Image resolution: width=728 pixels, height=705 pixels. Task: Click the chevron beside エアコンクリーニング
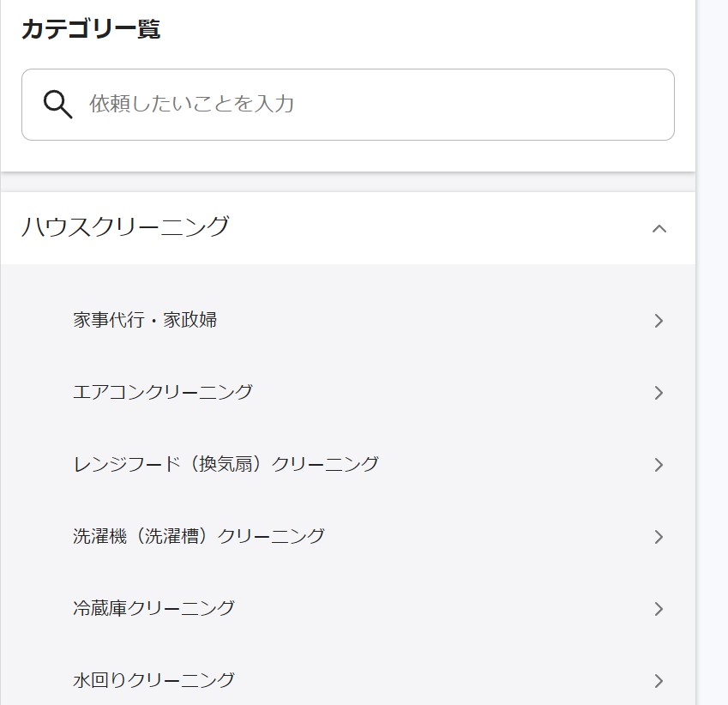(659, 393)
